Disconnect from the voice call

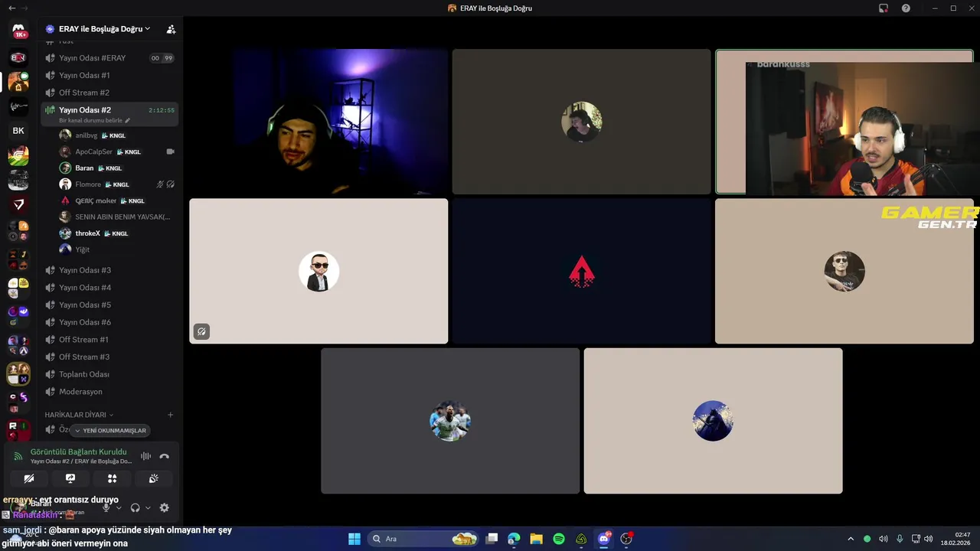click(164, 456)
